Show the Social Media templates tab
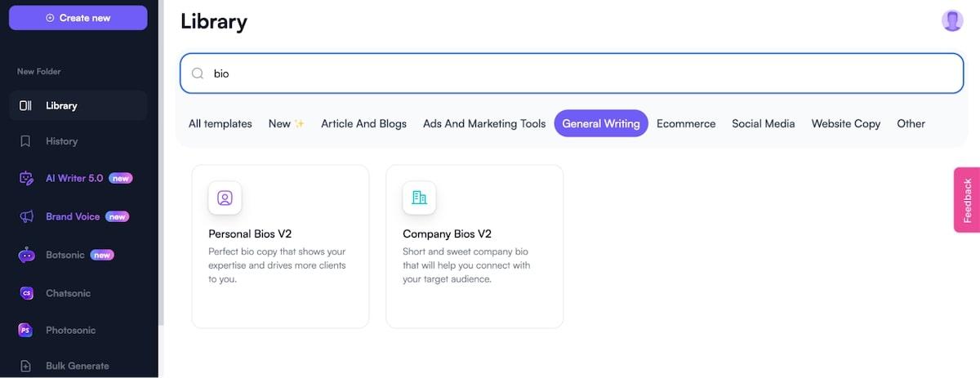The width and height of the screenshot is (980, 378). pos(763,123)
